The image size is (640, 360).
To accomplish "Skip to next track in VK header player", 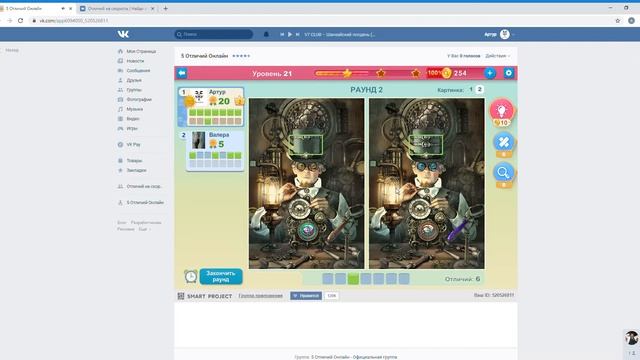I will [x=298, y=35].
